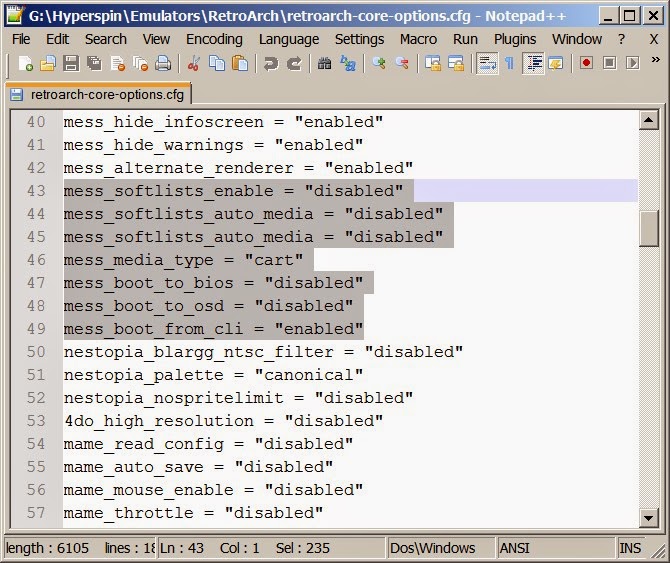
Task: Print the document using printer icon
Action: pyautogui.click(x=163, y=64)
